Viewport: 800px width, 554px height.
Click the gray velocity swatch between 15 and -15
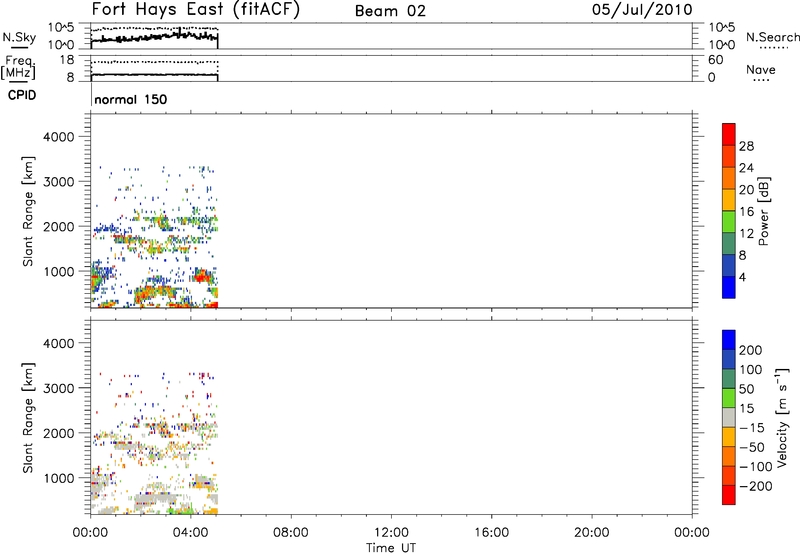729,417
